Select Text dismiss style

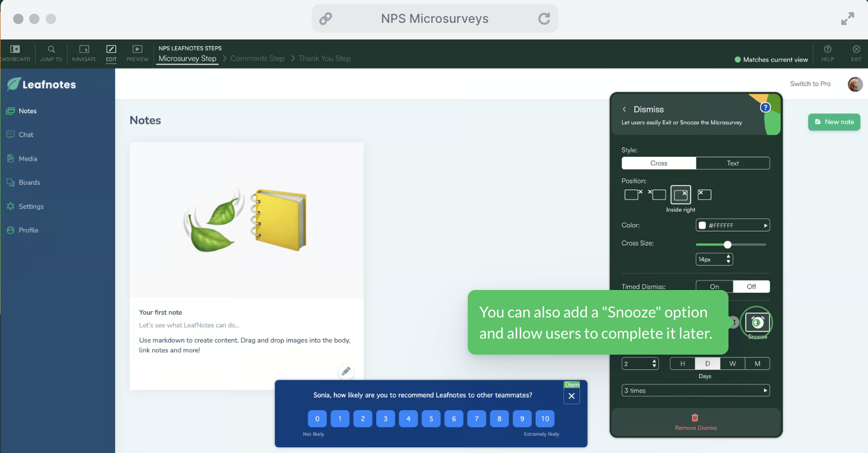[x=732, y=163]
